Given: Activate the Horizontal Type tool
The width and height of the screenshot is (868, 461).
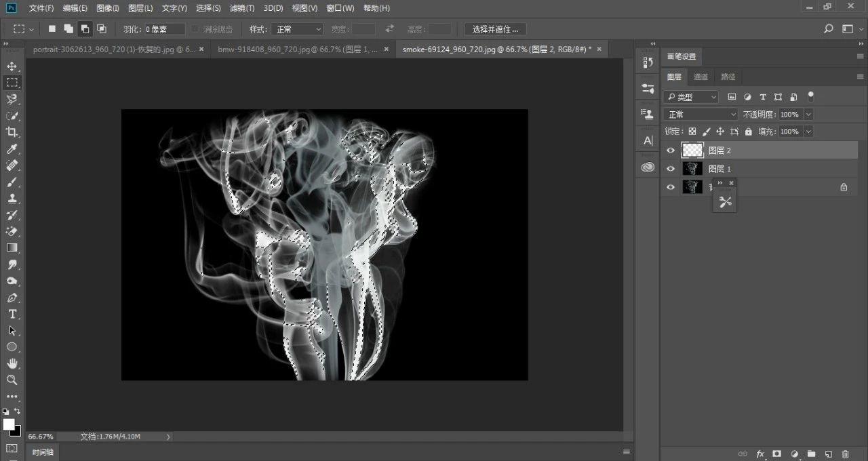Looking at the screenshot, I should (12, 314).
